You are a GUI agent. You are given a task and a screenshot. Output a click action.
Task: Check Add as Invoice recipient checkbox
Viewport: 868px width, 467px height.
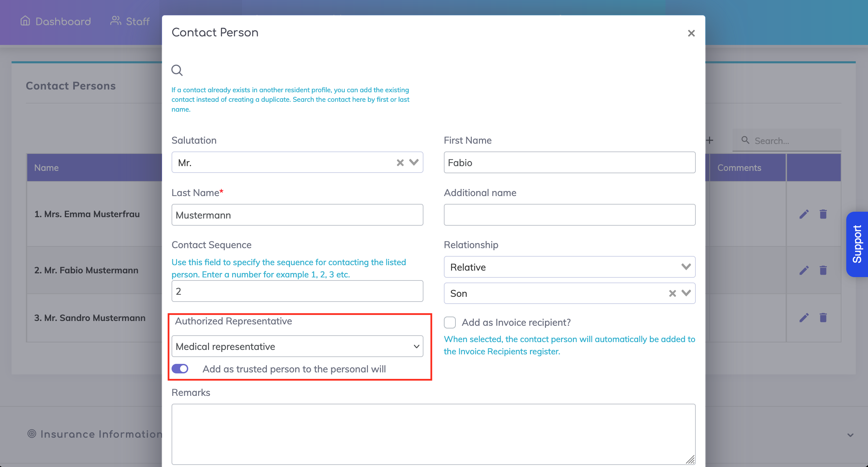[450, 322]
